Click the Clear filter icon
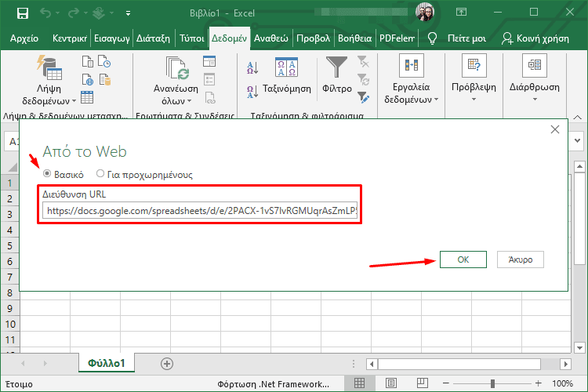Image resolution: width=588 pixels, height=392 pixels. pos(363,61)
